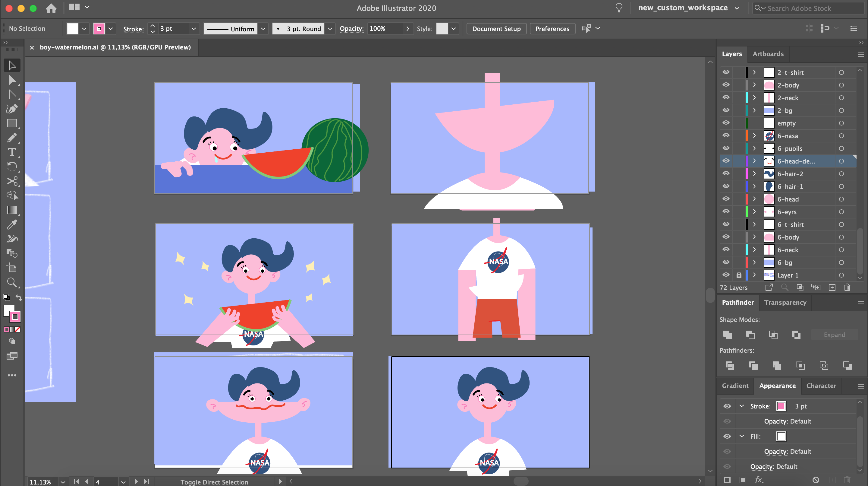Open brush definition 3 pt. Round dropdown

[x=330, y=29]
